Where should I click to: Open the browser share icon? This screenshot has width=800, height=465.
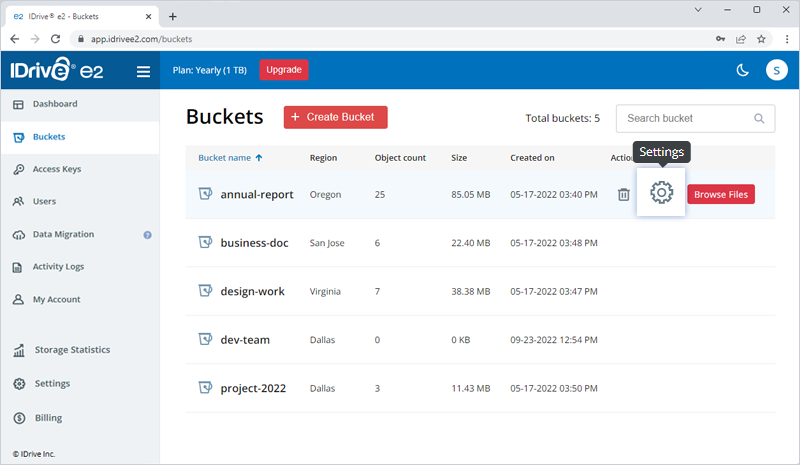[x=741, y=39]
